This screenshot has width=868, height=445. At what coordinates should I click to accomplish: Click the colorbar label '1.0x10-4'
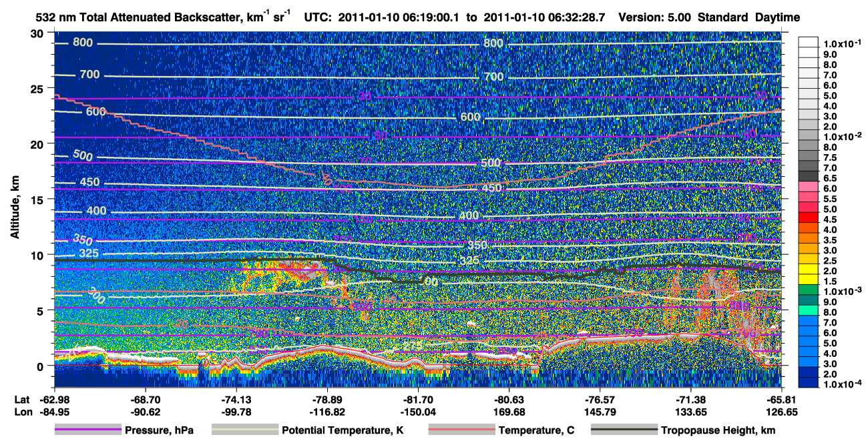click(x=844, y=384)
